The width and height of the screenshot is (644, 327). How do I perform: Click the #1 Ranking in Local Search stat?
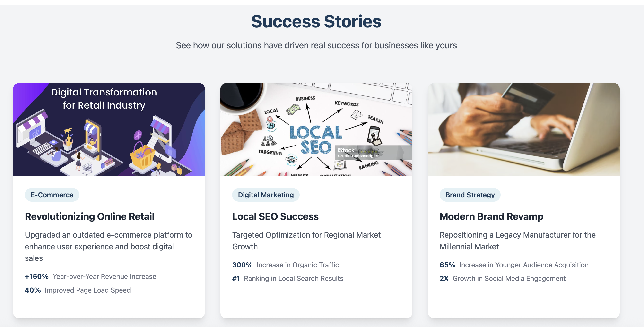[287, 278]
